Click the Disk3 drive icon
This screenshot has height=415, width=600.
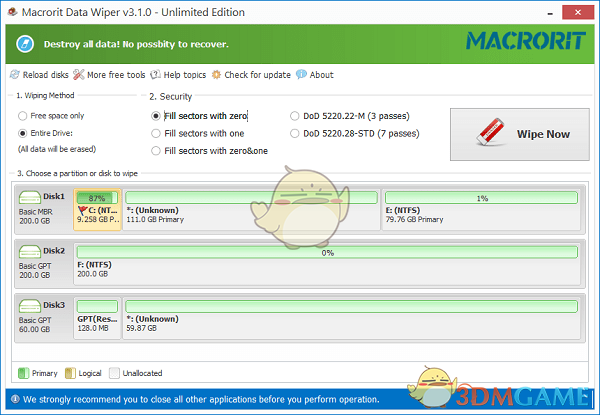click(x=29, y=306)
